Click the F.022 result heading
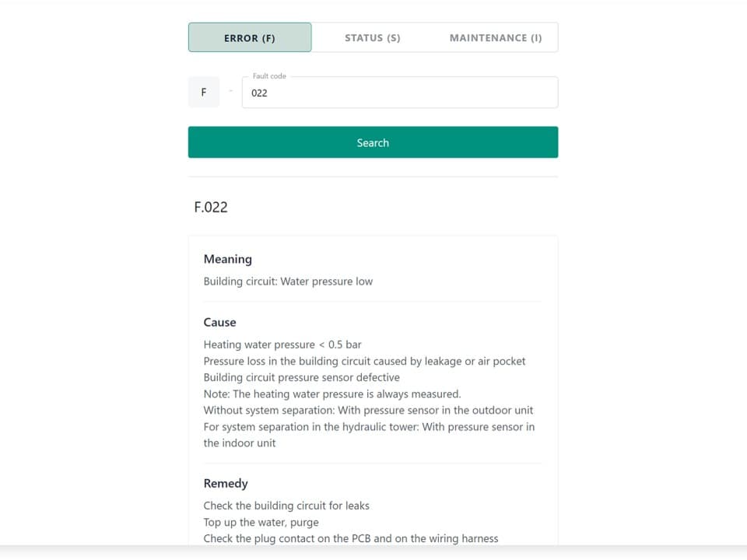The image size is (747, 560). coord(211,207)
